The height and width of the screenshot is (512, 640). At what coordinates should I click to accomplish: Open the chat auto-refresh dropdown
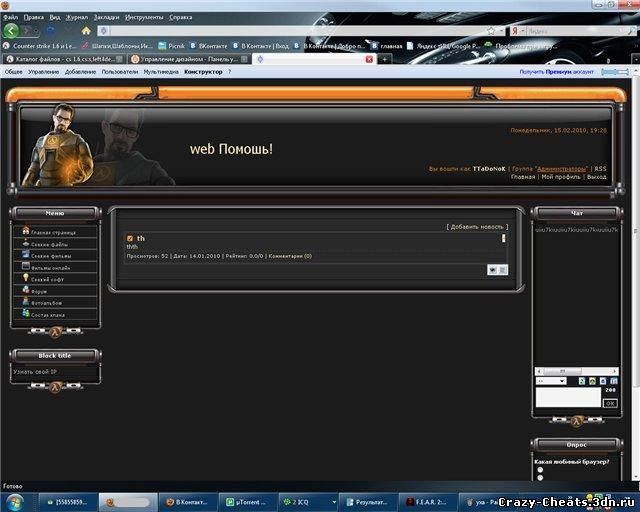point(551,381)
